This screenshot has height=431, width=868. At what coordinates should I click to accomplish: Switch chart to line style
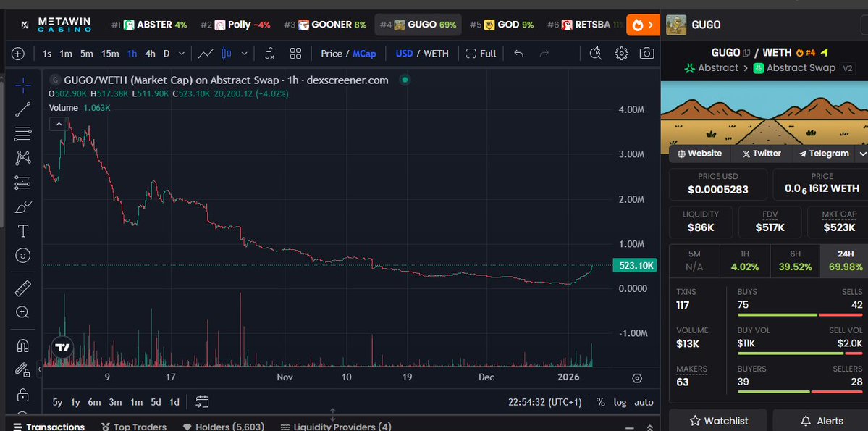tap(206, 54)
